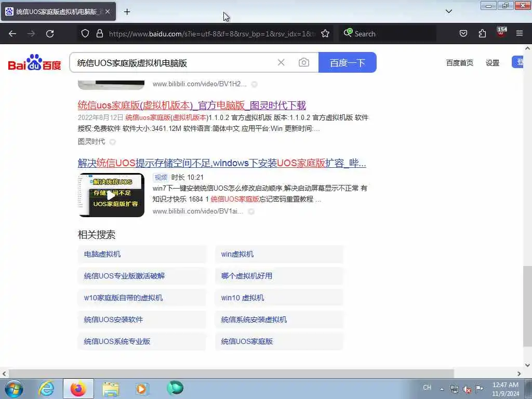Click the www.bilibili.com/video/BV1ai... source URL
Viewport: 532px width, 399px height.
pos(198,211)
